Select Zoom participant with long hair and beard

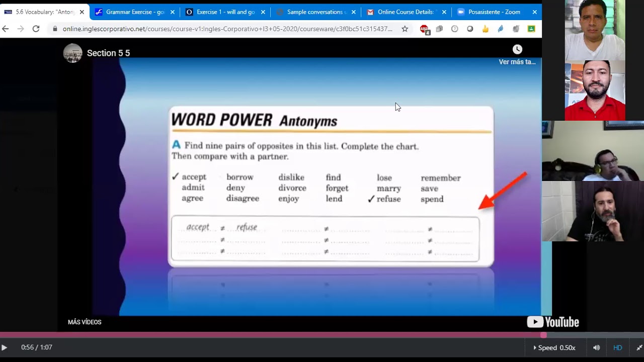pos(593,211)
